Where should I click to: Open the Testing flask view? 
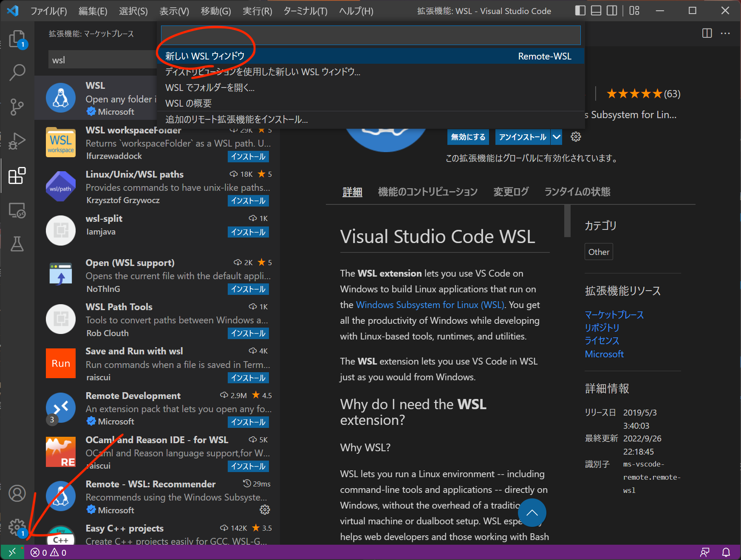click(17, 244)
